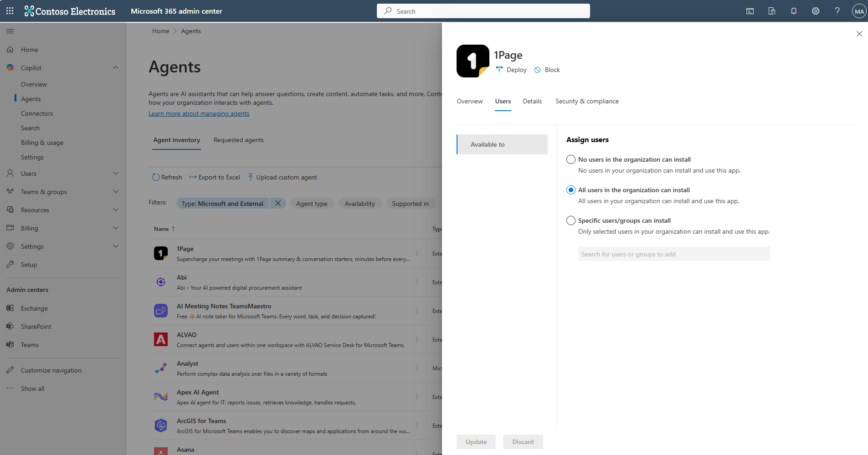868x455 pixels.
Task: Open the Requested agents tab
Action: pyautogui.click(x=238, y=140)
